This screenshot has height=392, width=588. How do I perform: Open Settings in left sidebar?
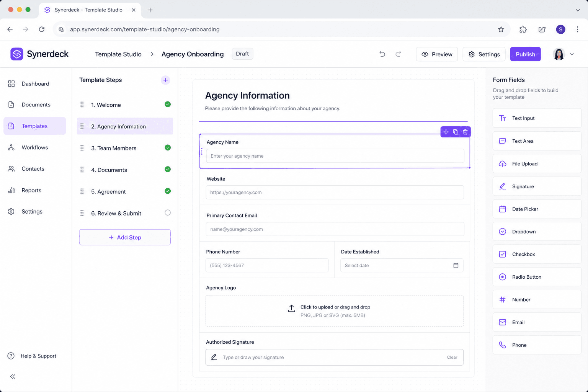[35, 211]
